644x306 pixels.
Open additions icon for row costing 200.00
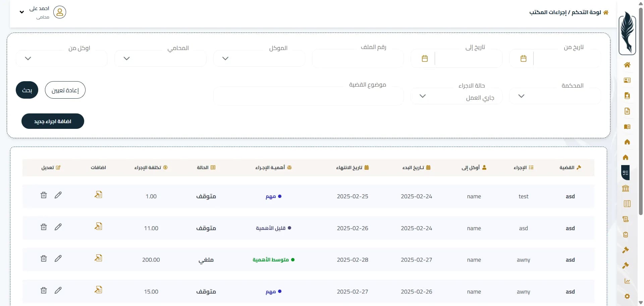(98, 258)
